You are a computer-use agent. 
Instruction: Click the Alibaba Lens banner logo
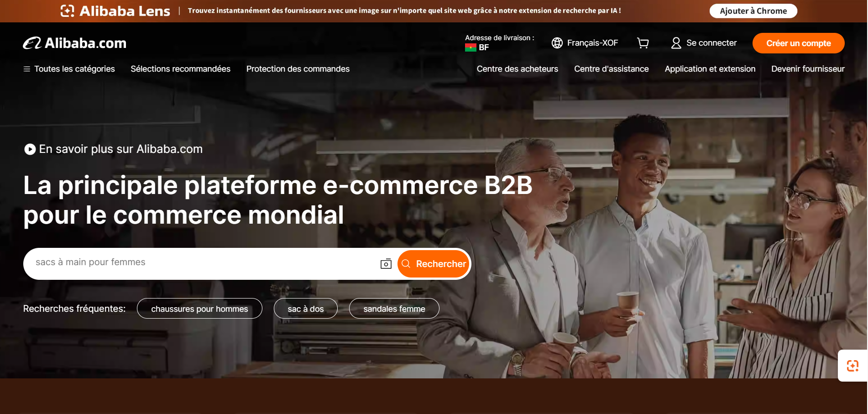(x=115, y=11)
